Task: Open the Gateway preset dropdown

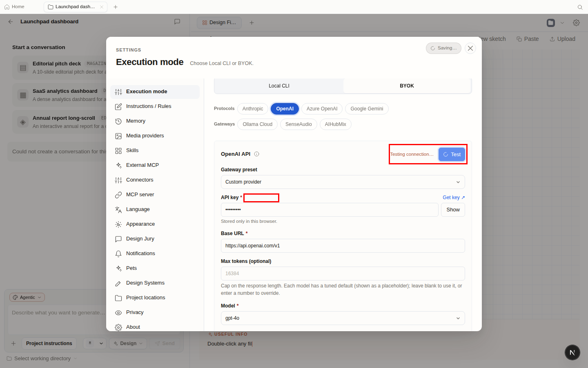Action: pyautogui.click(x=343, y=182)
